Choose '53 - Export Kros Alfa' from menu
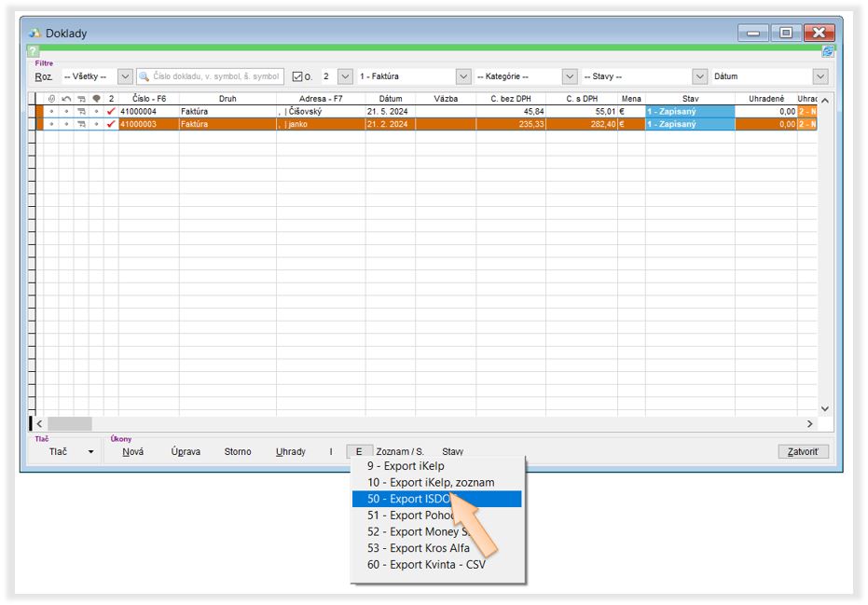 [418, 548]
